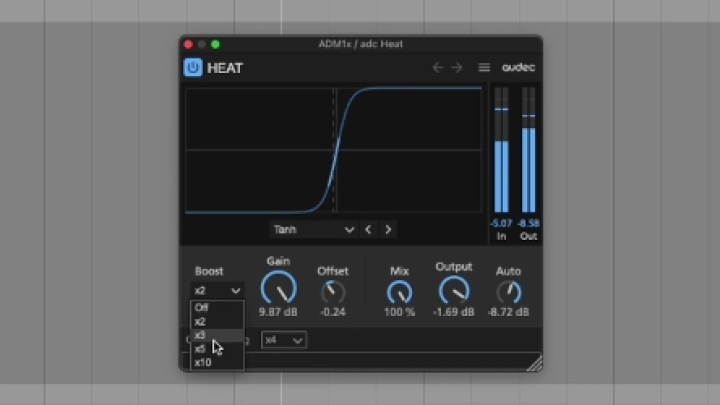Viewport: 720px width, 405px height.
Task: Click the Gain knob
Action: 279,288
